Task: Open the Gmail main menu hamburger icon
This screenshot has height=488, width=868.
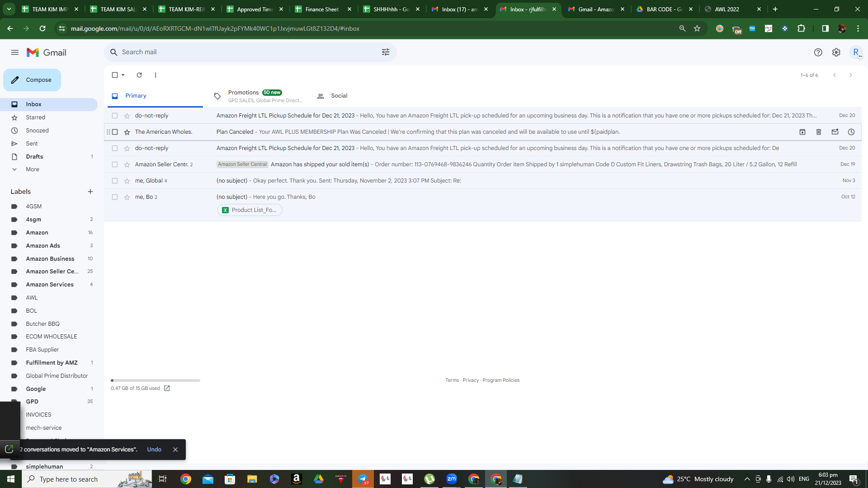Action: 15,52
